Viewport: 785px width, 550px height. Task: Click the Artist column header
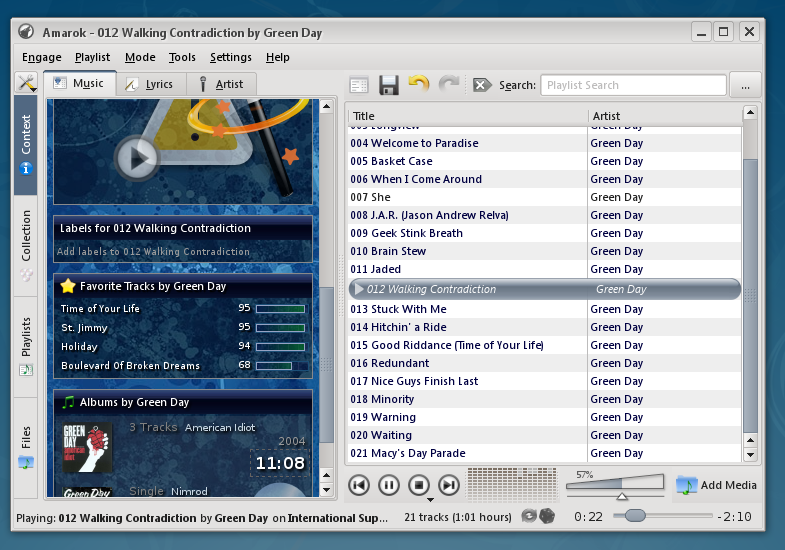[x=665, y=116]
